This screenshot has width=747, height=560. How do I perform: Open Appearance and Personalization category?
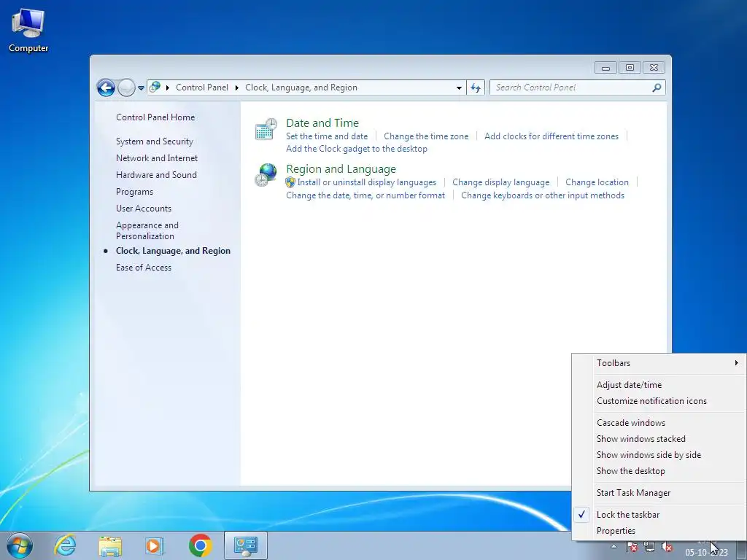coord(147,230)
